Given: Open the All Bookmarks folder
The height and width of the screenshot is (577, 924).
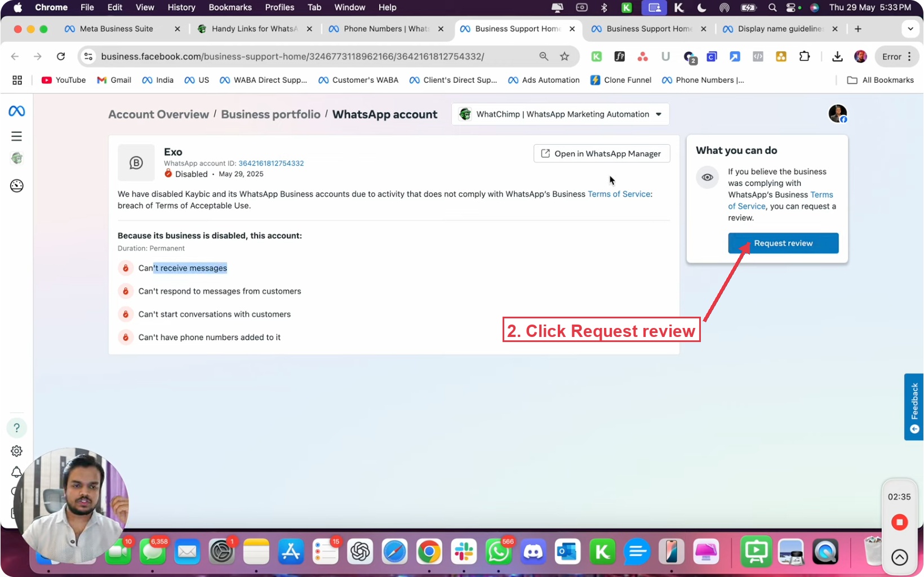Looking at the screenshot, I should tap(881, 80).
